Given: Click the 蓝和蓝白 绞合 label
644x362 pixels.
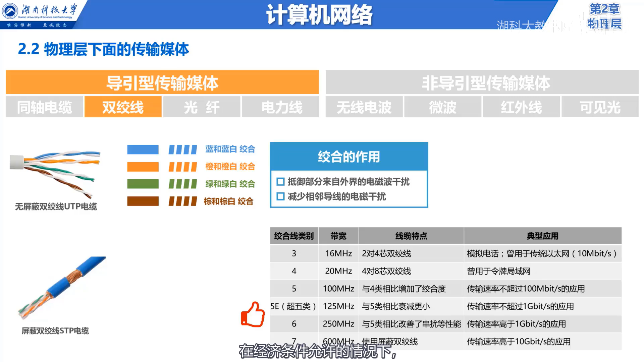Looking at the screenshot, I should [230, 149].
